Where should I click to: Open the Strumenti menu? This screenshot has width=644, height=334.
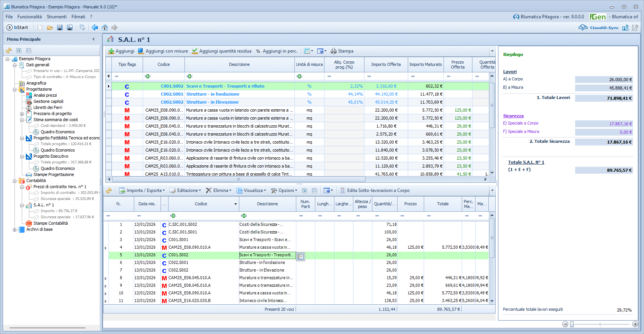click(x=56, y=17)
